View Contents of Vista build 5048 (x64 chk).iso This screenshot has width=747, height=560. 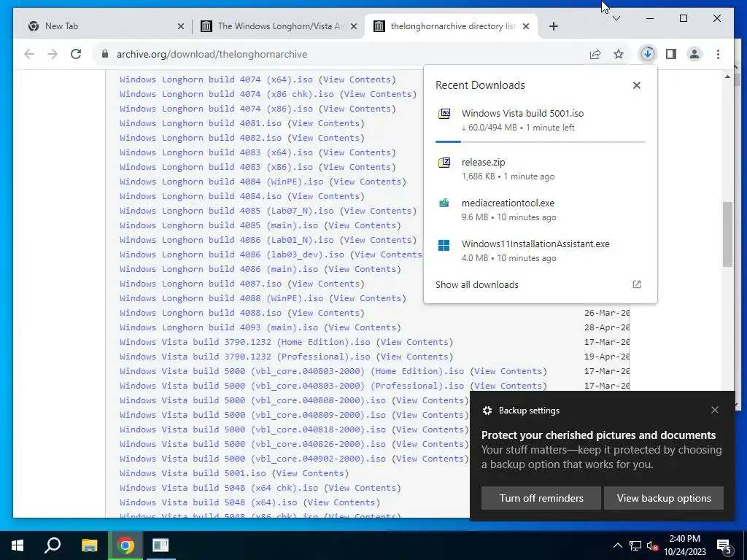click(x=362, y=488)
